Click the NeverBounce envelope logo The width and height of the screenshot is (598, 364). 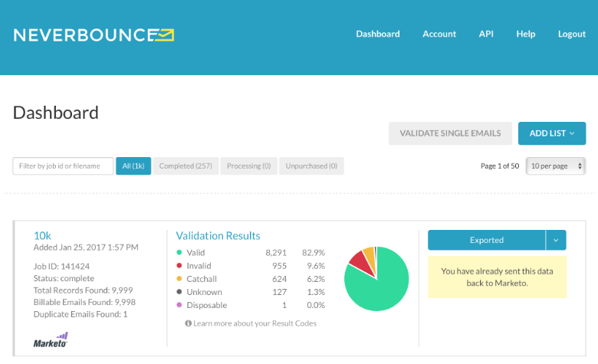165,34
